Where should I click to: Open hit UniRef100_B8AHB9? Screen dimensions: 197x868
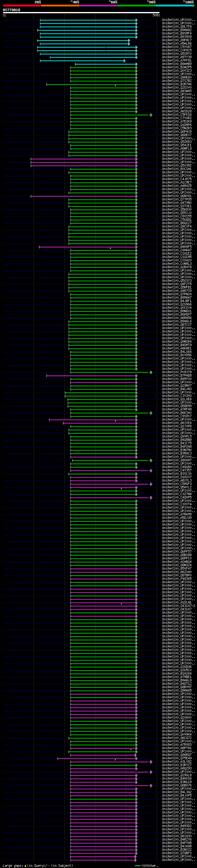(x=177, y=64)
